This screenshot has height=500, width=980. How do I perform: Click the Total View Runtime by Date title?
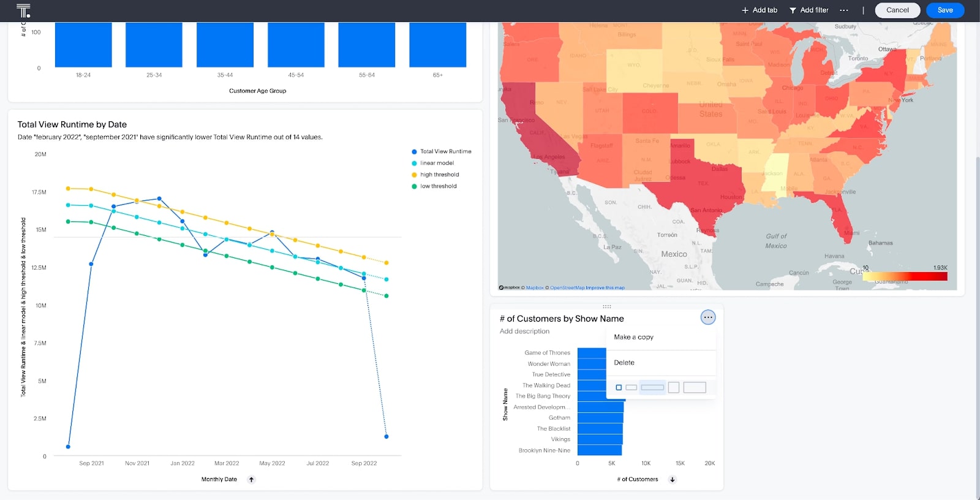(72, 124)
